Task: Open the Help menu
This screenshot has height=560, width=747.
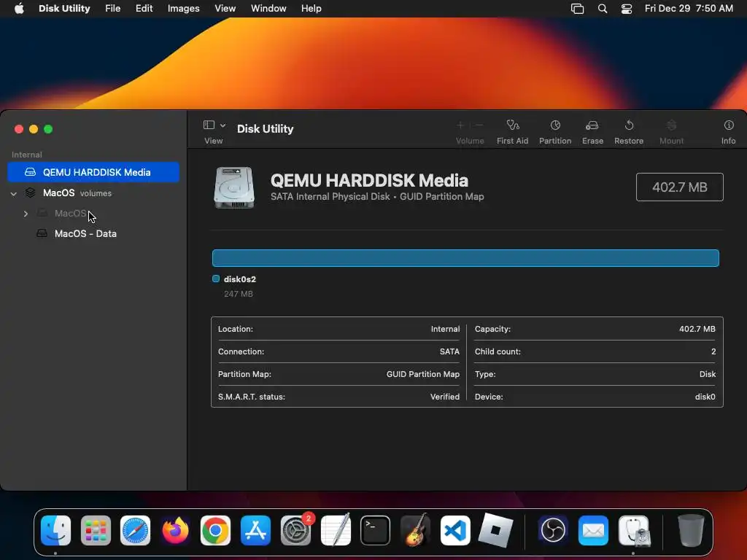Action: pos(311,9)
